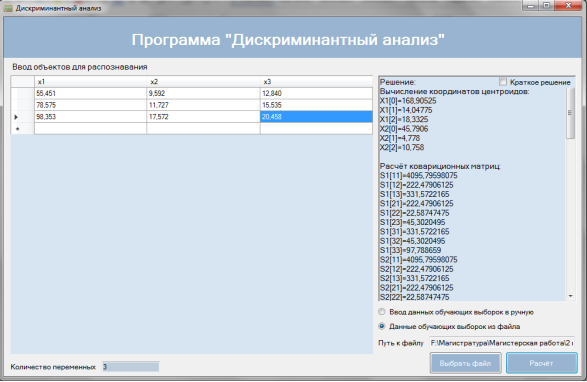Click the X1[0]=168,90525 line

coord(408,101)
